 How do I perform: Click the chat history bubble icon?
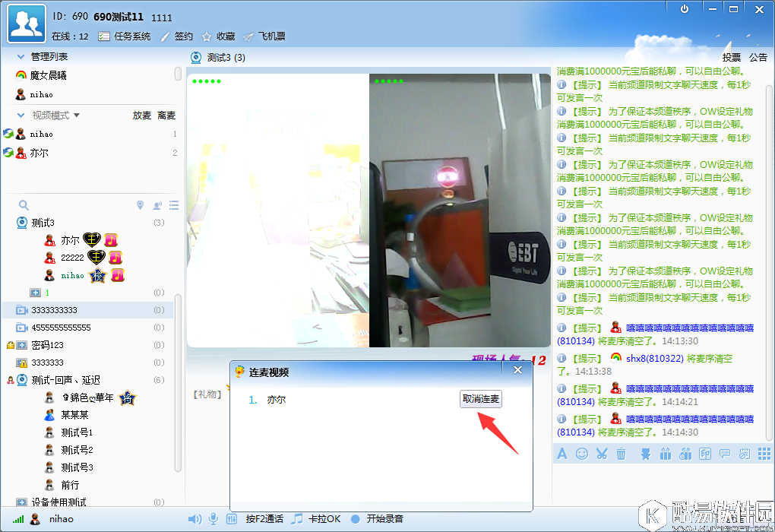pyautogui.click(x=726, y=454)
